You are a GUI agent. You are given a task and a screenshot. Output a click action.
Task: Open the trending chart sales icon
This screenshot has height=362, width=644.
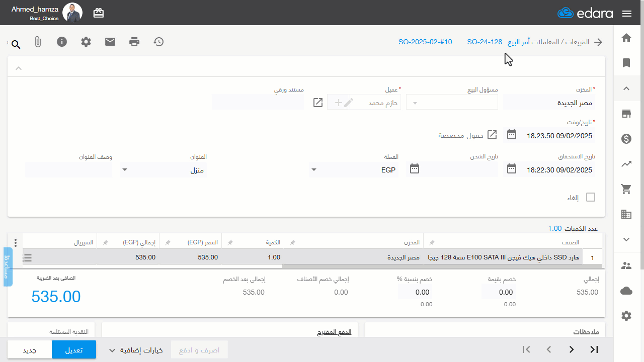click(x=626, y=164)
